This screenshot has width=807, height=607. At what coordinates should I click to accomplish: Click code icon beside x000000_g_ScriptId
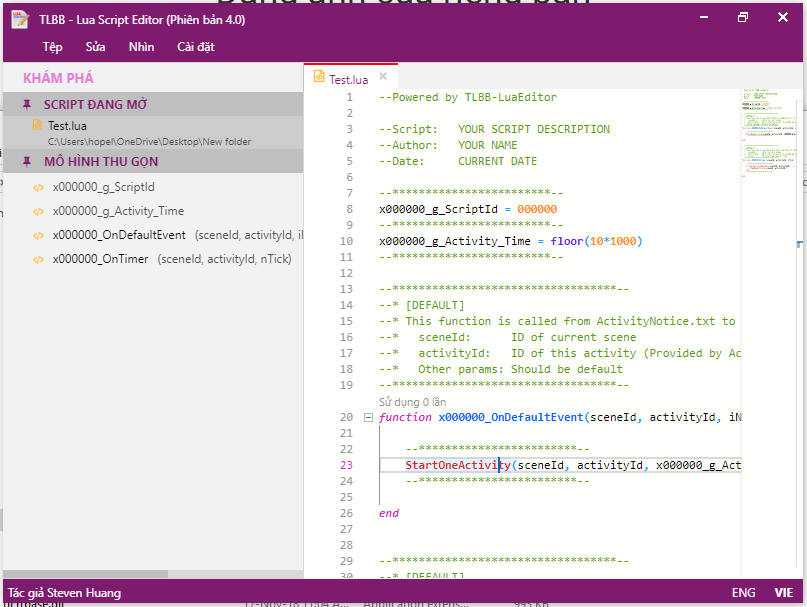click(x=38, y=187)
